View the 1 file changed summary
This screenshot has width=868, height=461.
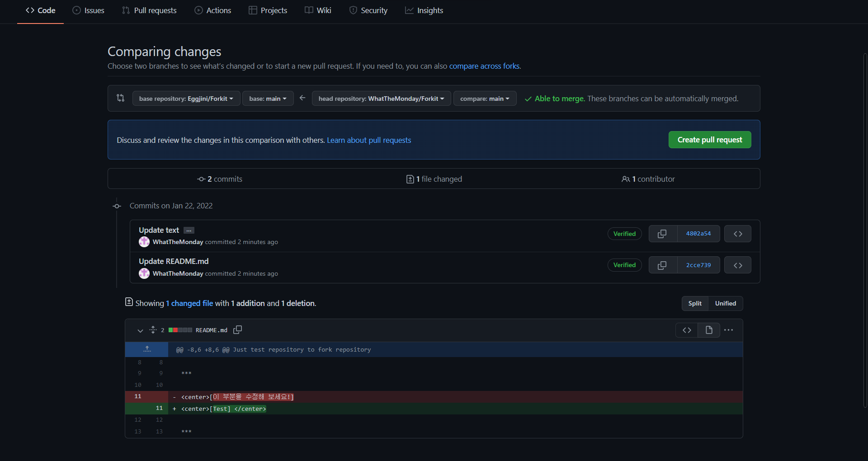pyautogui.click(x=434, y=179)
